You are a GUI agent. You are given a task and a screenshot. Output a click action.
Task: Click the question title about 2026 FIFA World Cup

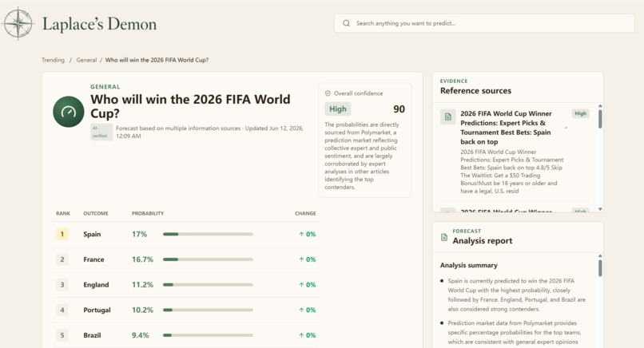[191, 106]
